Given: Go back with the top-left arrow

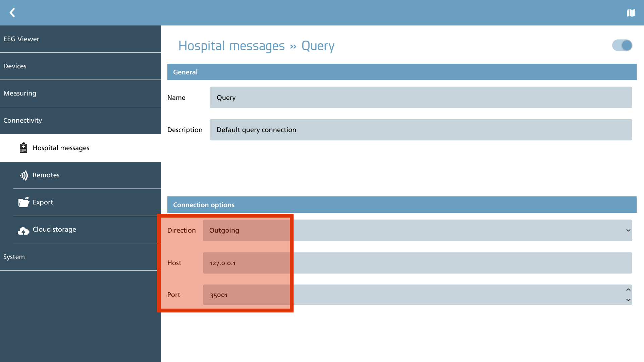Looking at the screenshot, I should (x=12, y=13).
